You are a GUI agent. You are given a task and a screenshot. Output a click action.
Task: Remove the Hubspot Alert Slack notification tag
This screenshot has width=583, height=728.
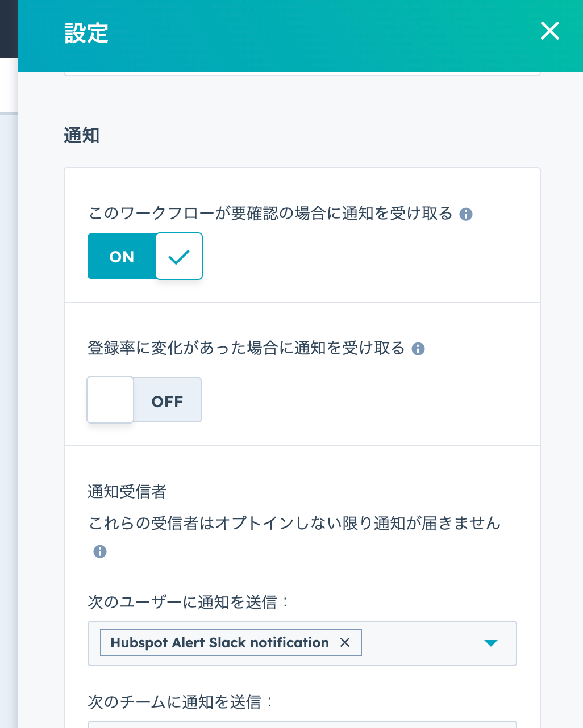click(345, 642)
